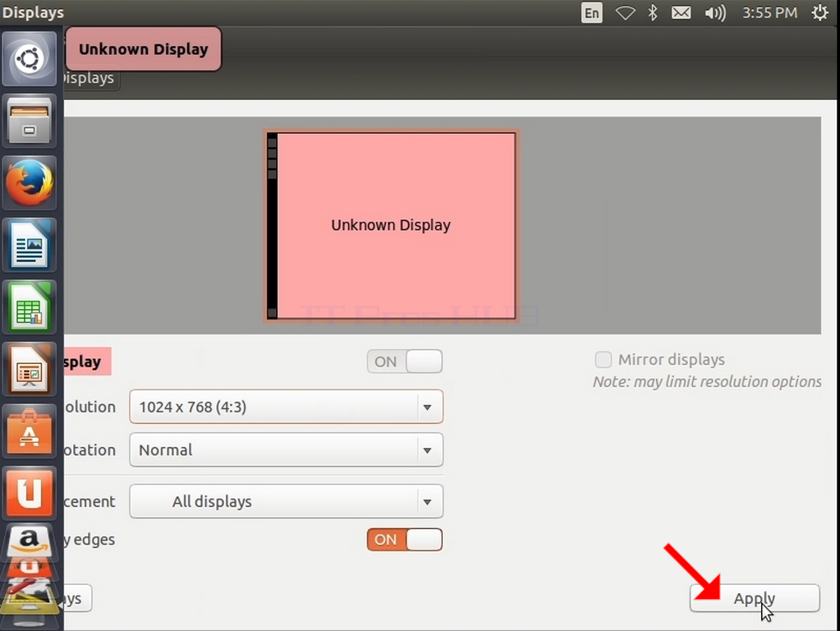
Task: Open the En keyboard input indicator
Action: coord(591,13)
